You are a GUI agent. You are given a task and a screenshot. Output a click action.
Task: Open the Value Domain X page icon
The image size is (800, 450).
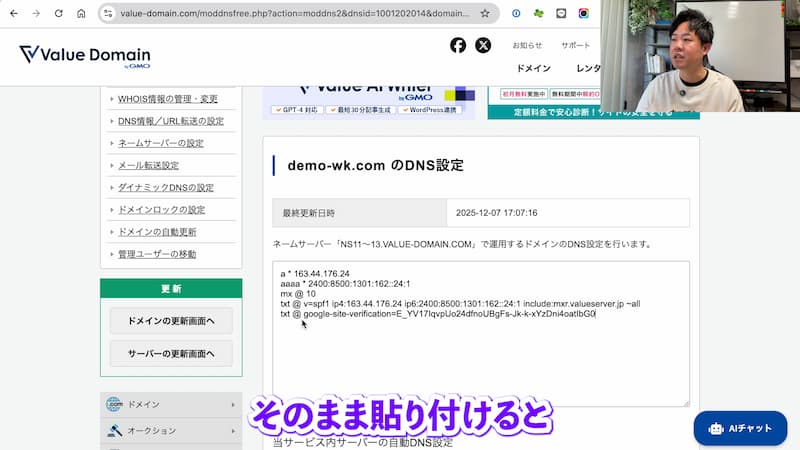pyautogui.click(x=483, y=45)
